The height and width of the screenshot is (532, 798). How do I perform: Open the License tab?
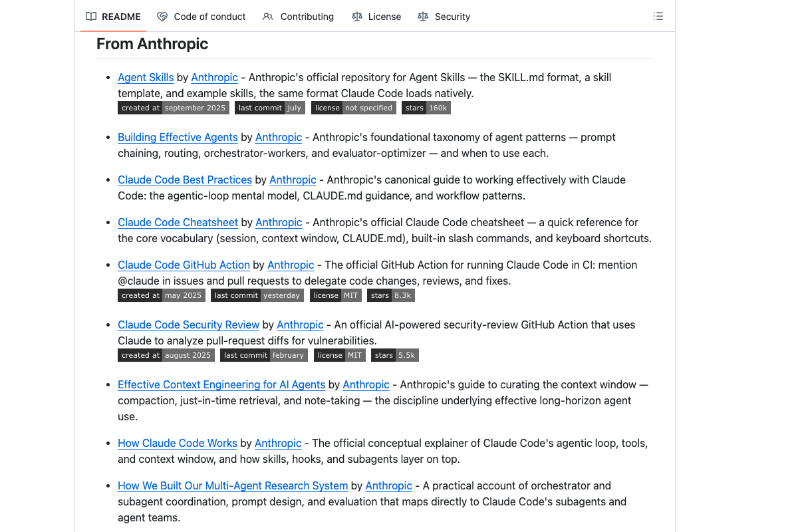[376, 17]
